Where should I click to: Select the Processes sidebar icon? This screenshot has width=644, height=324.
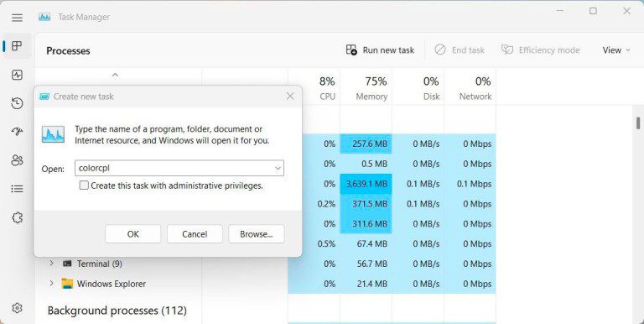(17, 46)
